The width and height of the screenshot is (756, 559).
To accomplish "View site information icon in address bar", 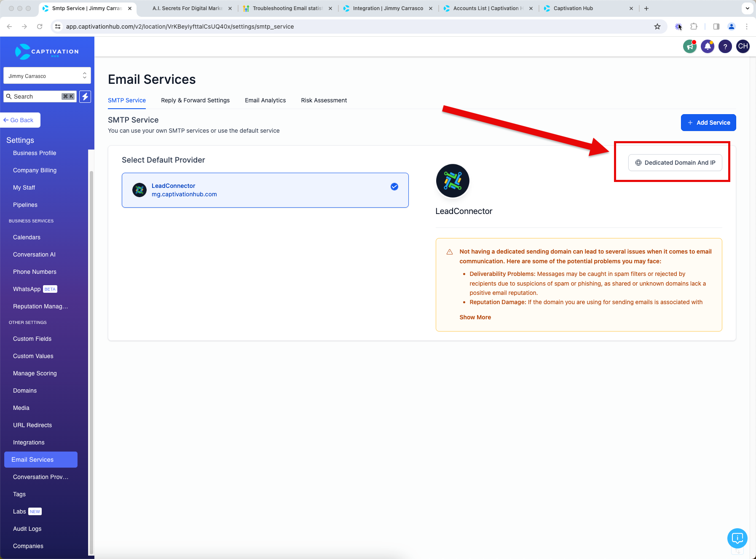I will click(58, 27).
